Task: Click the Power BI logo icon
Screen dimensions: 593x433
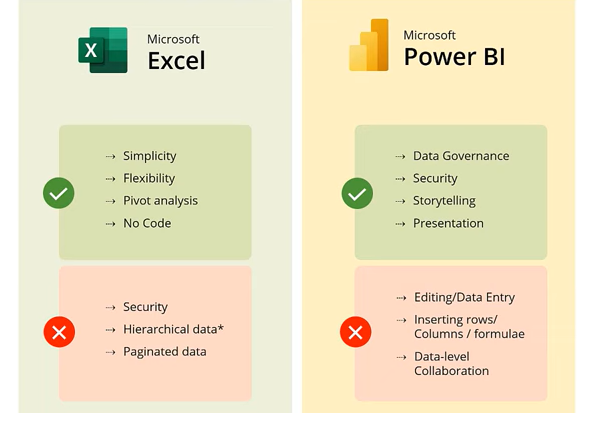Action: [x=369, y=45]
